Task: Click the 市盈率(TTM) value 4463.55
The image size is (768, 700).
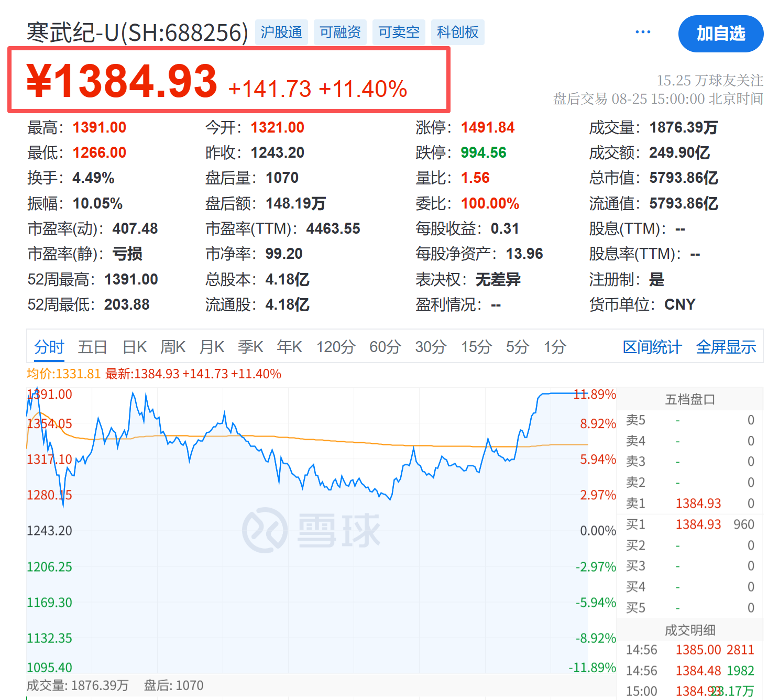Action: tap(333, 228)
